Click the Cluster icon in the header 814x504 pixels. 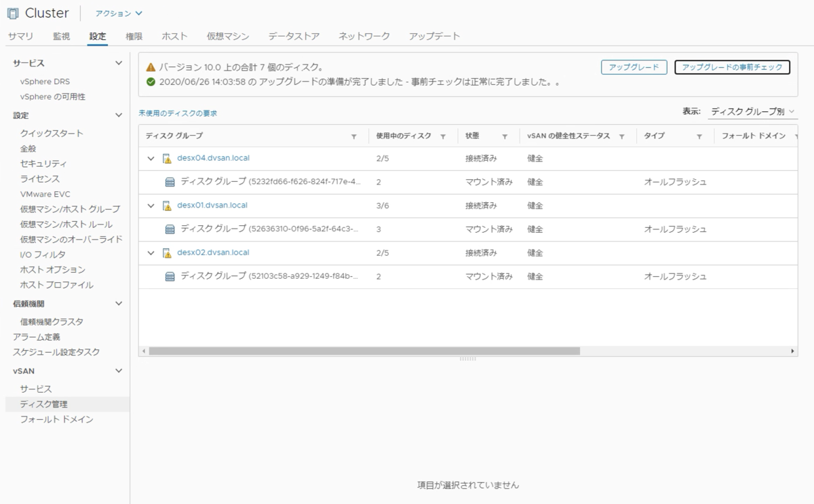13,13
